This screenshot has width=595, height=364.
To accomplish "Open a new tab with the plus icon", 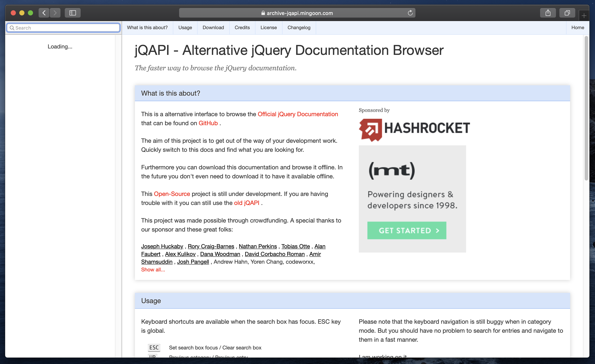I will [x=584, y=16].
